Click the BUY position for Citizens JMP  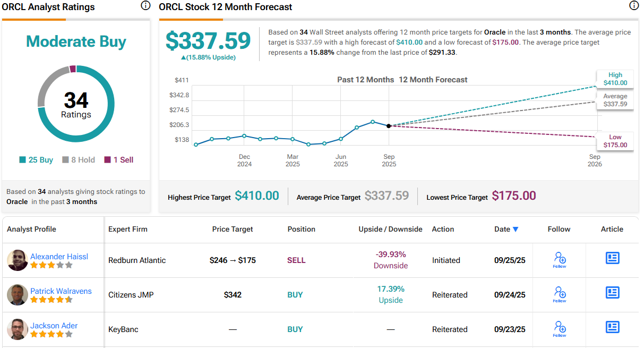[x=295, y=295]
